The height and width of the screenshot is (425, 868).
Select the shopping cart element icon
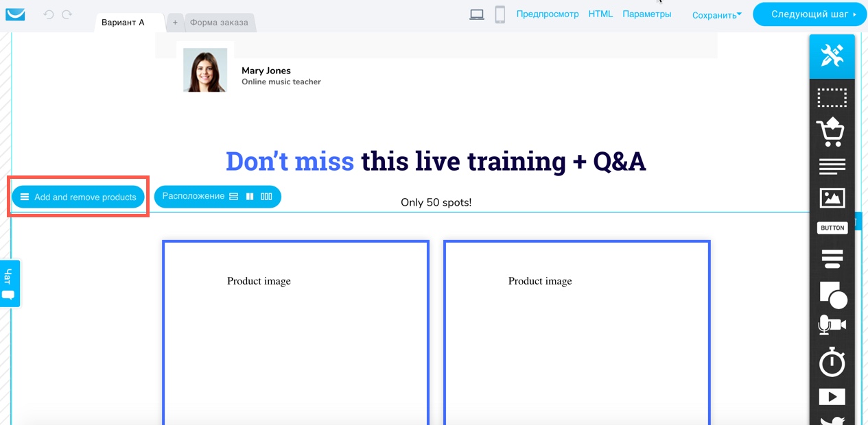[x=831, y=132]
